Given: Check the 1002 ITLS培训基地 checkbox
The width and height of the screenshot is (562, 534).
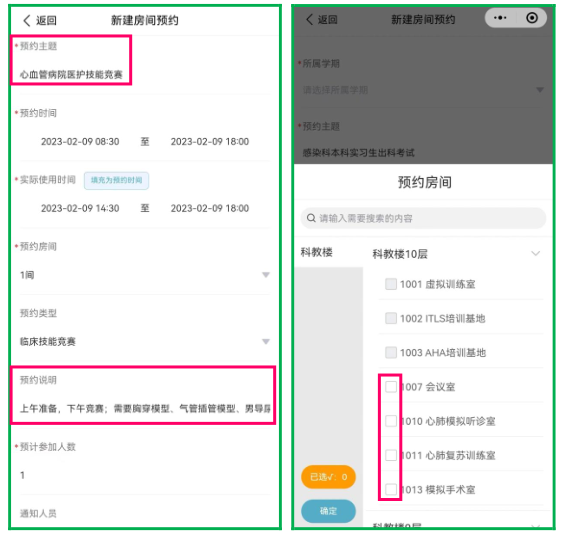Looking at the screenshot, I should (x=391, y=318).
